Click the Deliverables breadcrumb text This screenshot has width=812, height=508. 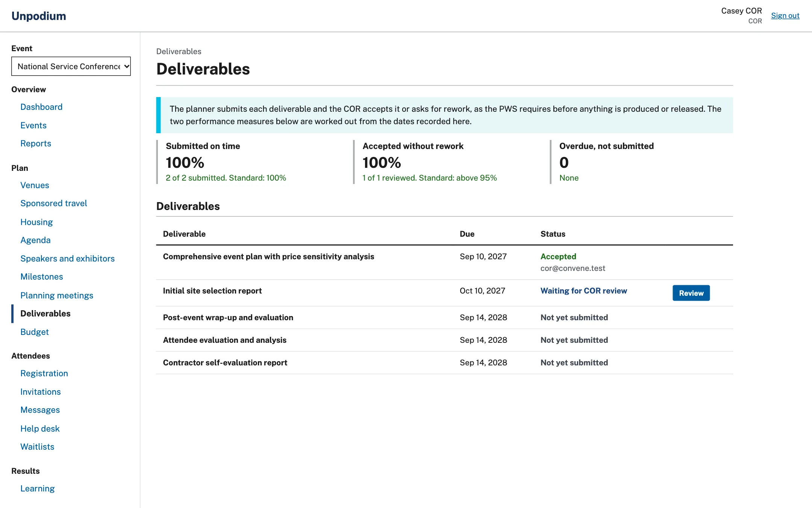point(179,51)
